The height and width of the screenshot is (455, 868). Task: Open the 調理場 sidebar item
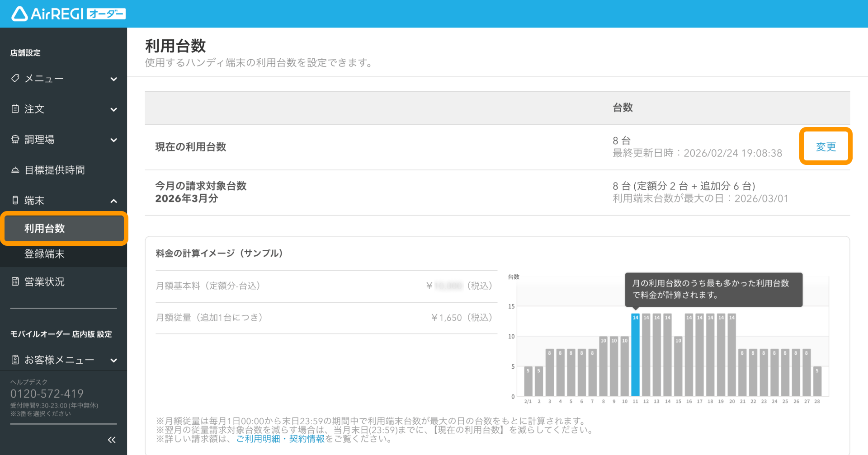[x=63, y=139]
